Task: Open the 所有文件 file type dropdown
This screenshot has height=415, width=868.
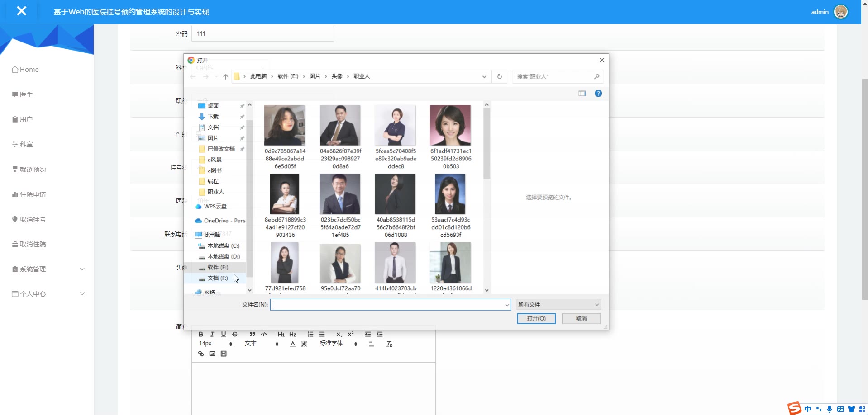Action: pos(558,304)
